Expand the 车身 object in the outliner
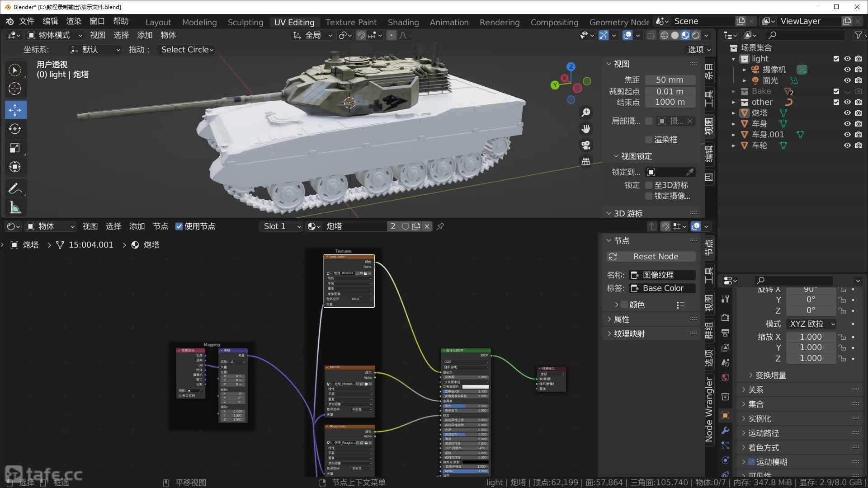 733,123
